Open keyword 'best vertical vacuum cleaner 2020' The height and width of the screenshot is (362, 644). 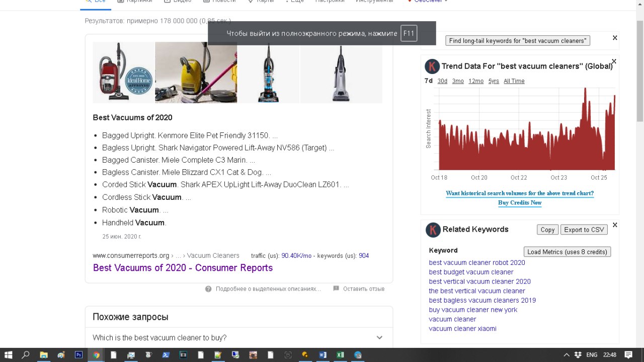click(x=479, y=282)
